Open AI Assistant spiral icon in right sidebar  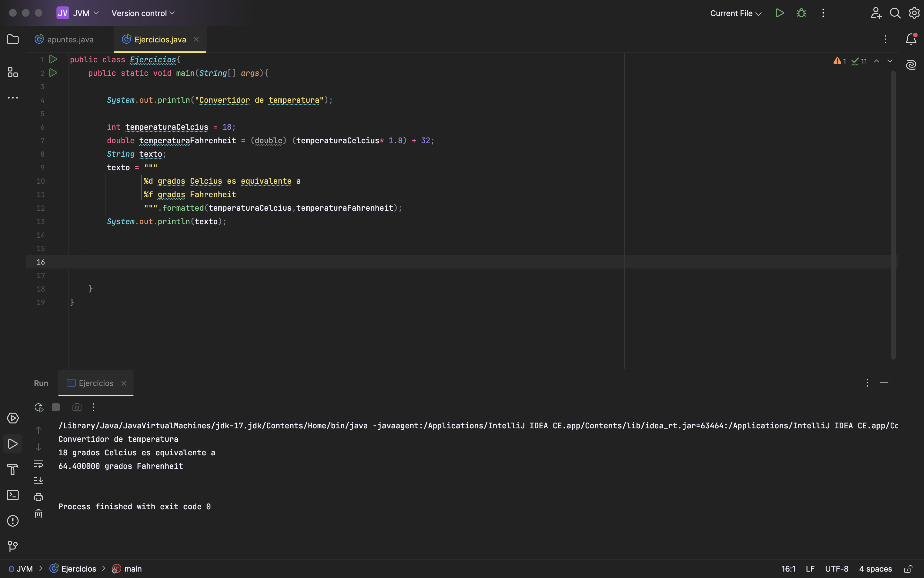(911, 65)
